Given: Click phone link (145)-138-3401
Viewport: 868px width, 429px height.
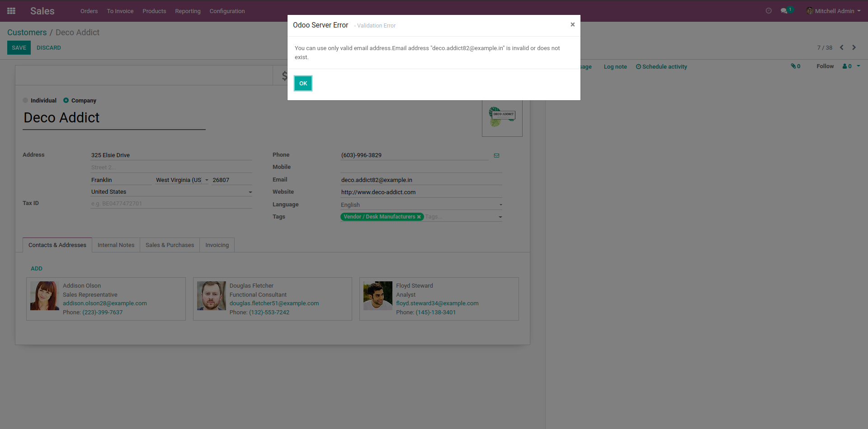Looking at the screenshot, I should pos(436,312).
